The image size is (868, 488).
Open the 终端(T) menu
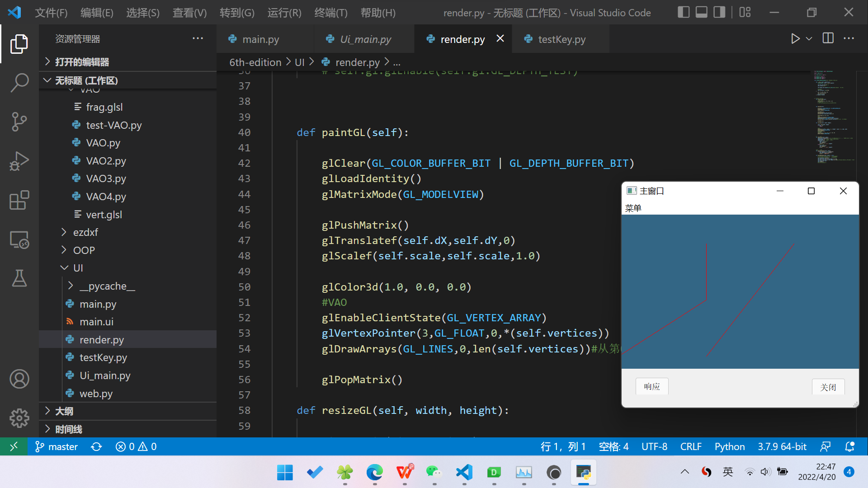coord(330,13)
